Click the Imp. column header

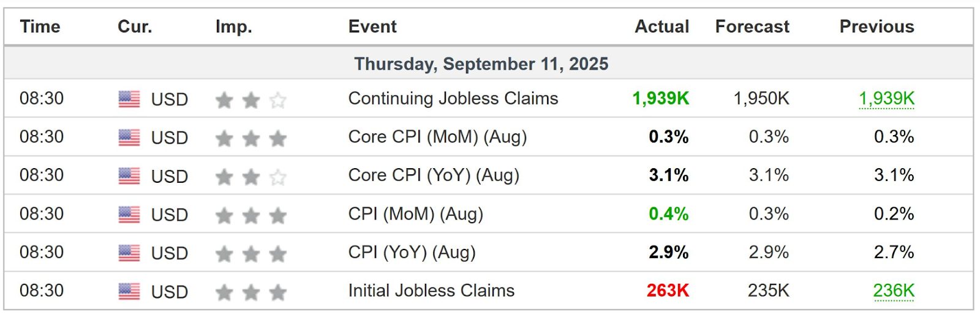pos(233,27)
